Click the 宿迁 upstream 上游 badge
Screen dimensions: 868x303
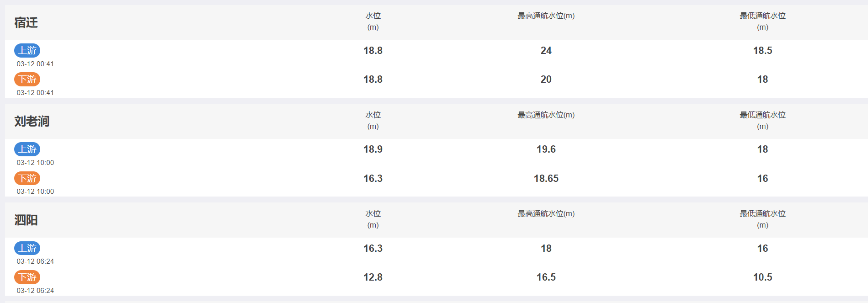[x=27, y=50]
